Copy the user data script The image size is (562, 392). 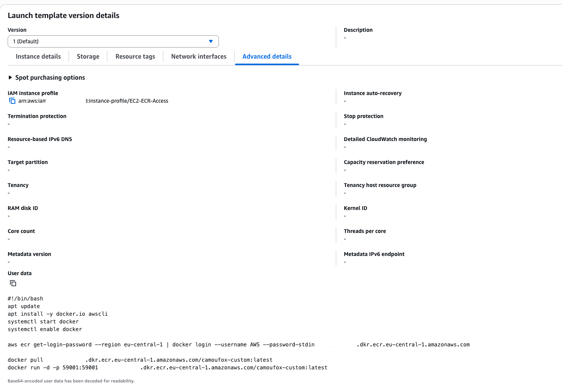13,283
